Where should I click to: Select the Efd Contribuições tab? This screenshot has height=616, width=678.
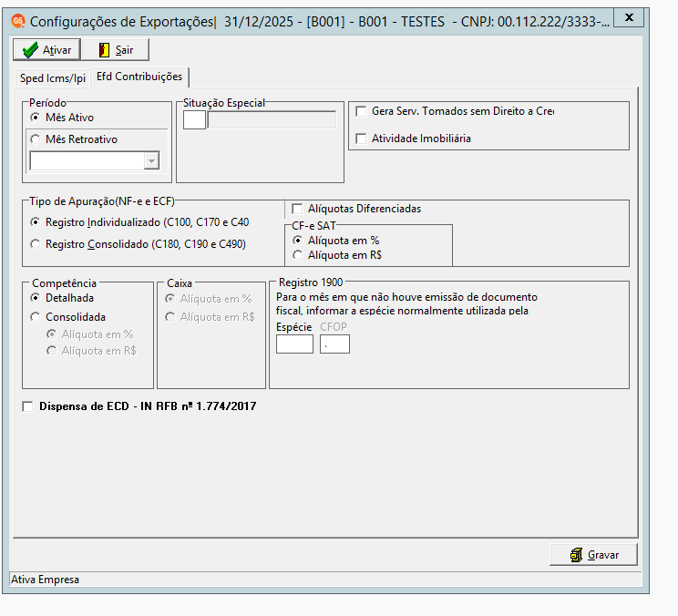139,77
